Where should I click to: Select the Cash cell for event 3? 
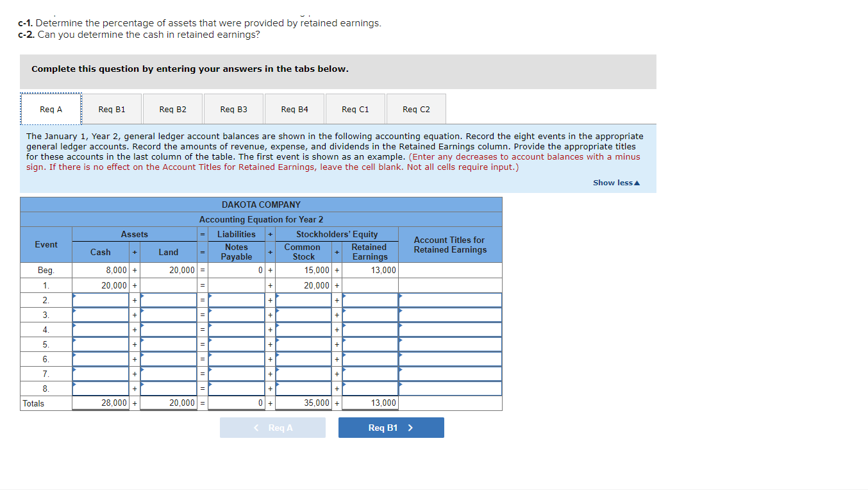coord(101,315)
